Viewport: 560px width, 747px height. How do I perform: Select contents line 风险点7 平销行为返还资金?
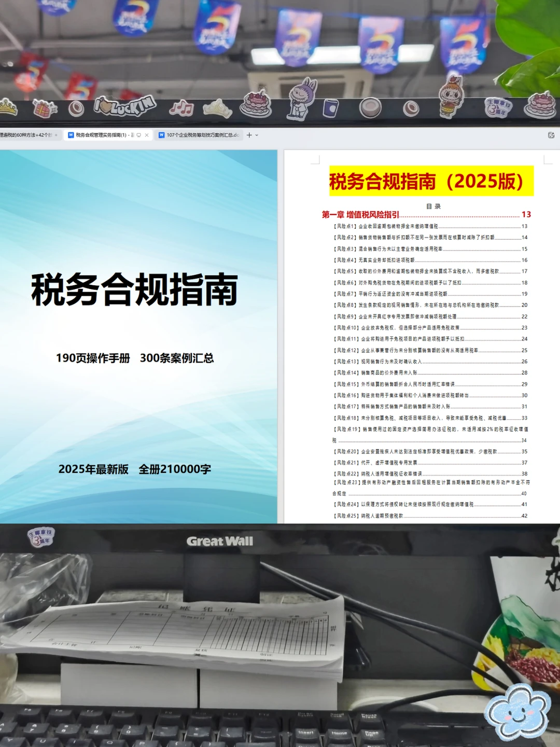tap(429, 294)
